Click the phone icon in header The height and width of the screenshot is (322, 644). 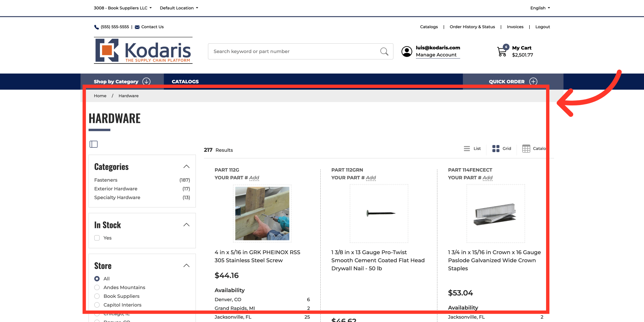point(97,27)
